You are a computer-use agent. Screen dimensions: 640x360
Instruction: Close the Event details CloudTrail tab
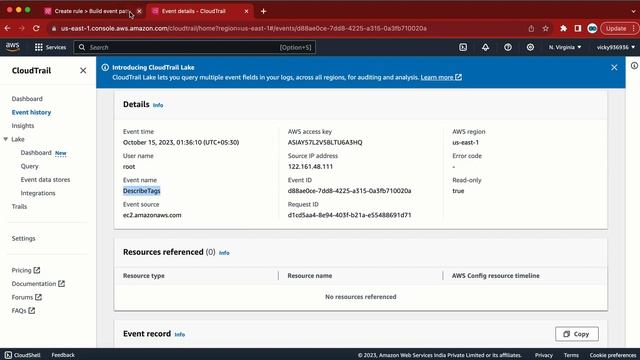point(246,11)
